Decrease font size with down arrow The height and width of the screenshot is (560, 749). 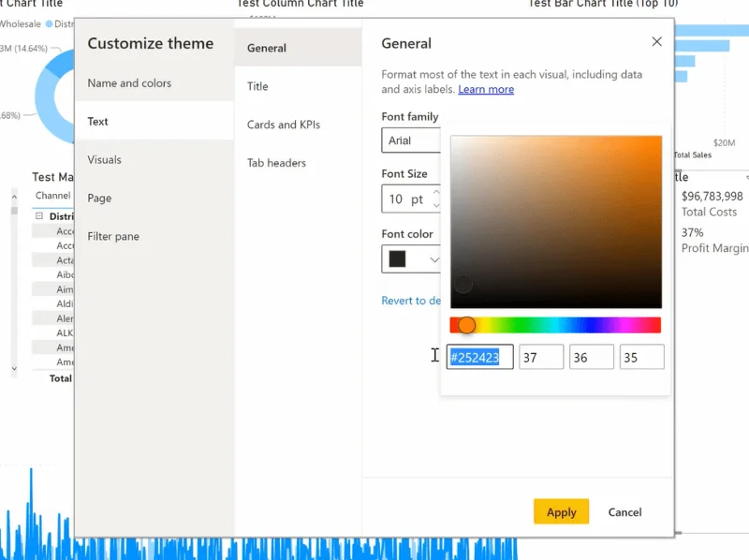point(436,205)
